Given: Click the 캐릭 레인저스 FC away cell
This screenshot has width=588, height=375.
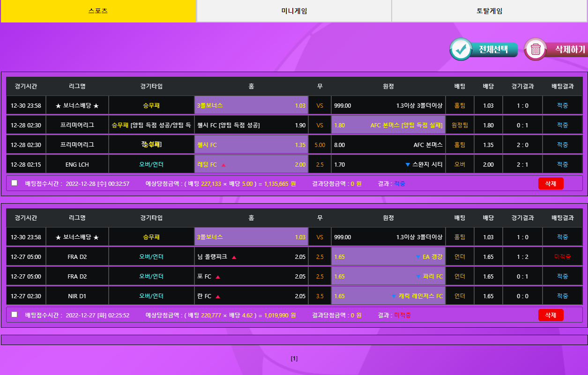Looking at the screenshot, I should (x=388, y=296).
